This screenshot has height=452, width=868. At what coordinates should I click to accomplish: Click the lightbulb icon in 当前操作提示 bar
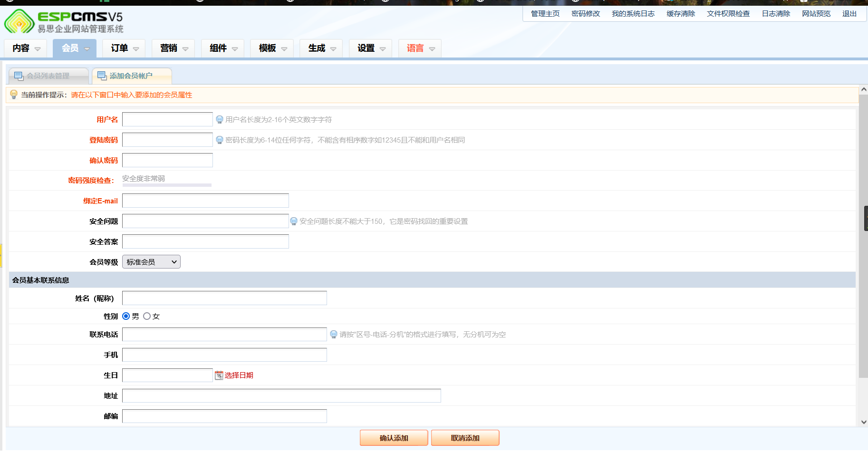click(13, 95)
